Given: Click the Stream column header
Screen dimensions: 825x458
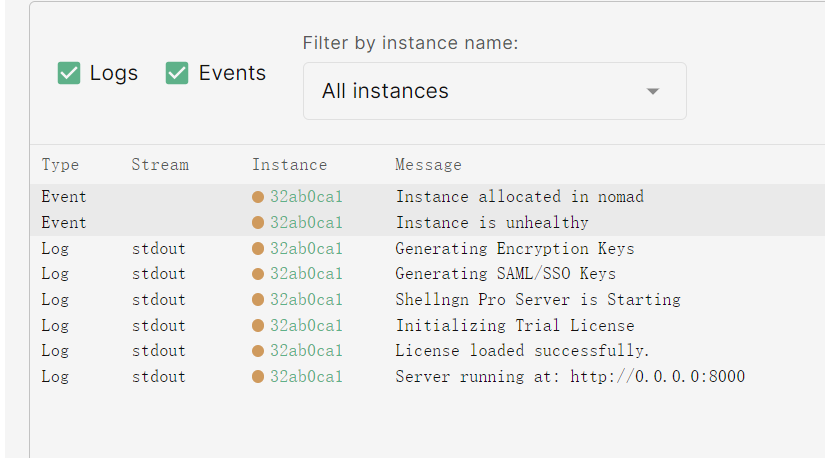Looking at the screenshot, I should coord(160,165).
